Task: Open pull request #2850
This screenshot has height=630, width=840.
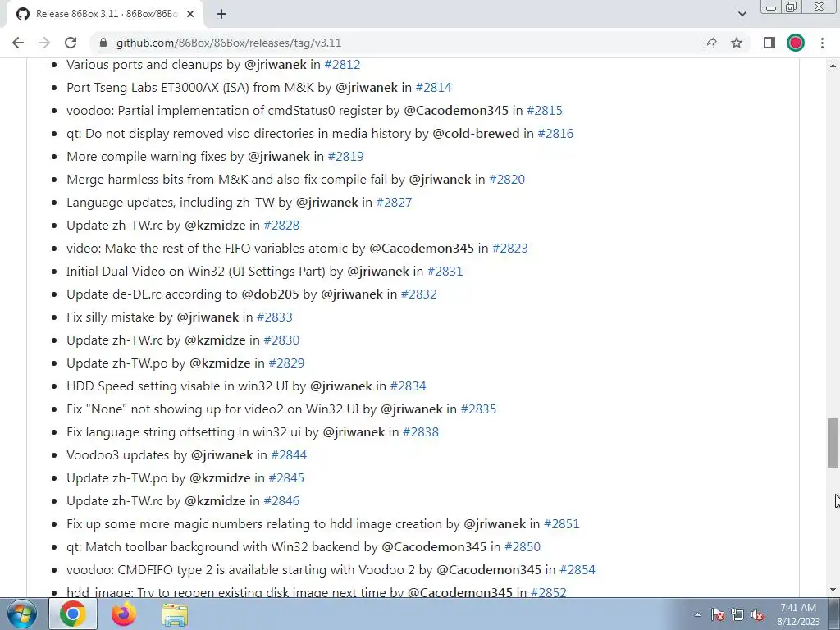Action: tap(523, 547)
